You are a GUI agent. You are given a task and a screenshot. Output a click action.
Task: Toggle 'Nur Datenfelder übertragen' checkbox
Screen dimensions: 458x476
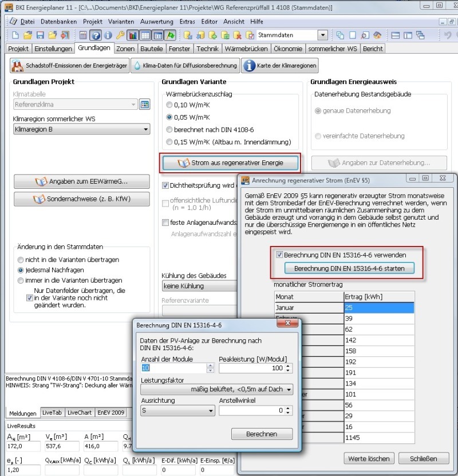coord(29,298)
